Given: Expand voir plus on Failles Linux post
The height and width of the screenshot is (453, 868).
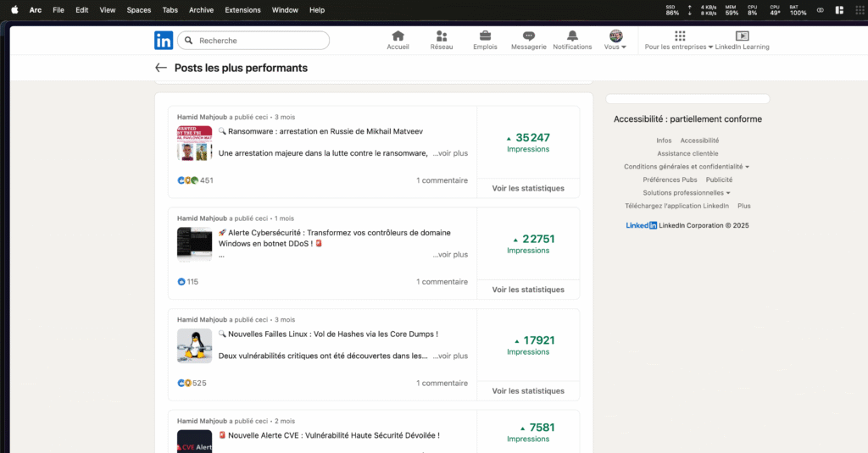Looking at the screenshot, I should [450, 356].
